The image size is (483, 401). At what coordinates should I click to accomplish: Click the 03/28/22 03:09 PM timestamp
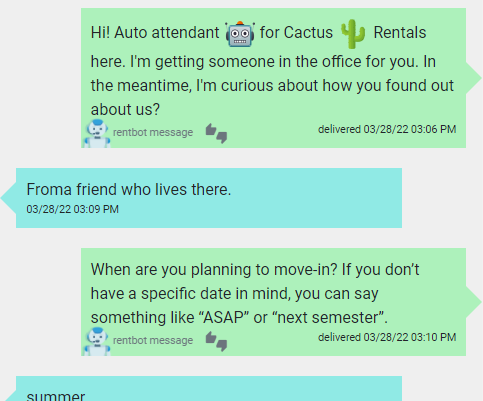(x=72, y=209)
